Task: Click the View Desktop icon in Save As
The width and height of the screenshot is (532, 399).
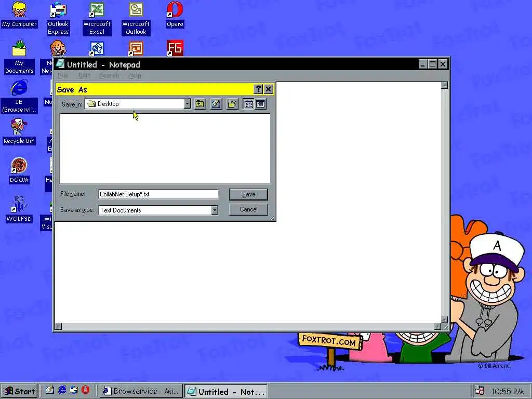Action: pyautogui.click(x=216, y=104)
